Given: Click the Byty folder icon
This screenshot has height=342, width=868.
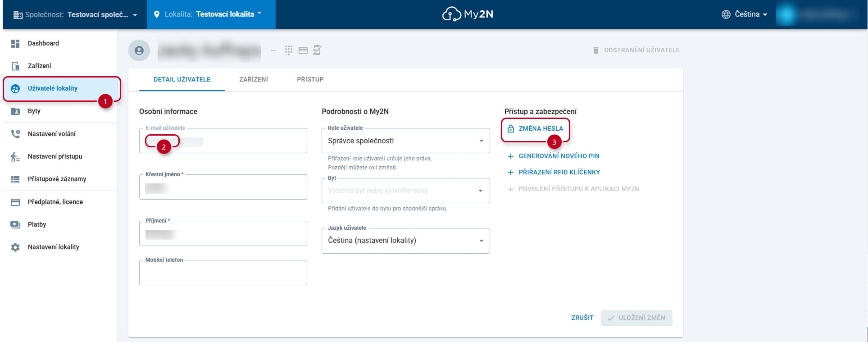Looking at the screenshot, I should point(15,111).
